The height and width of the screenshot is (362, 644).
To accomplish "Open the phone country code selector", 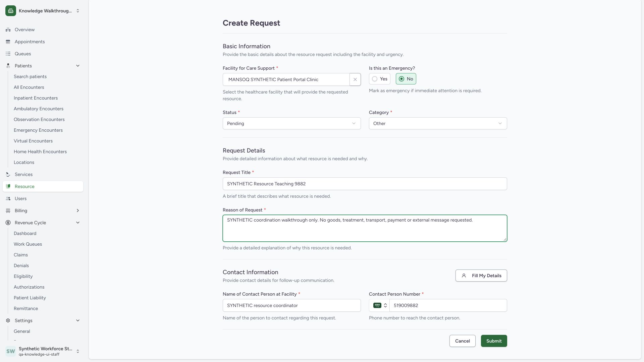I will click(380, 305).
